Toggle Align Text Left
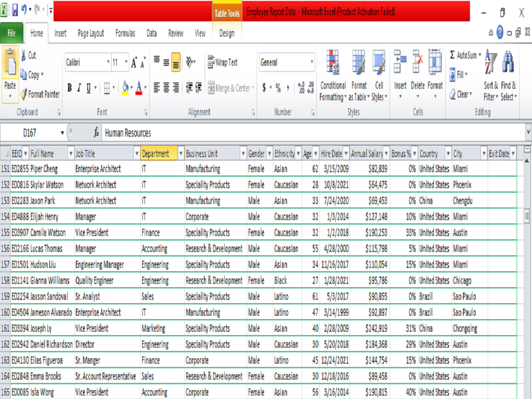 pos(156,88)
